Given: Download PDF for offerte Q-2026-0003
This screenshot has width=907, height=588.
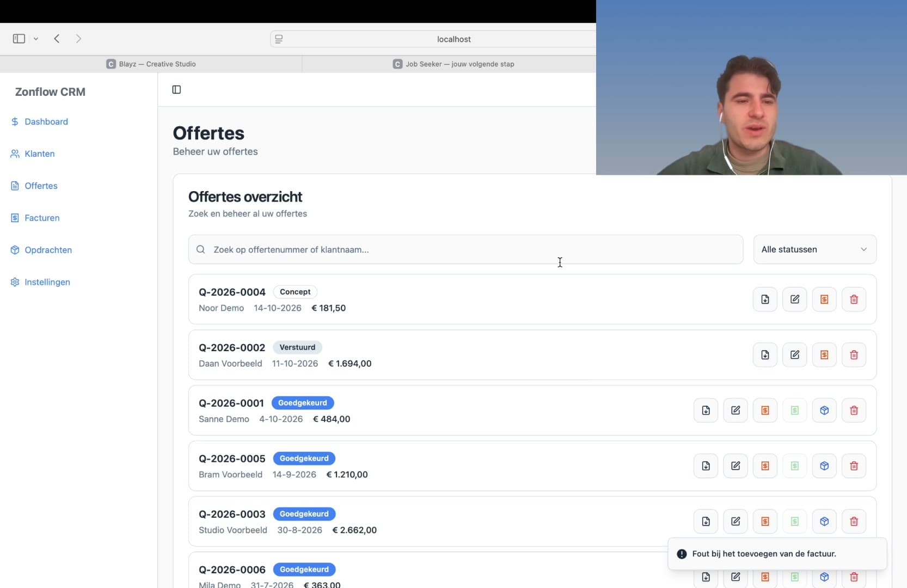Looking at the screenshot, I should coord(706,522).
